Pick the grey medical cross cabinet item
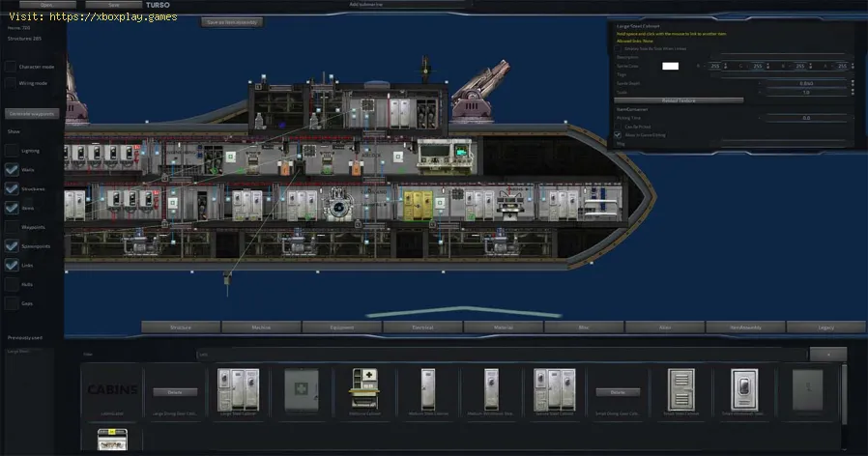The image size is (868, 456). [302, 390]
